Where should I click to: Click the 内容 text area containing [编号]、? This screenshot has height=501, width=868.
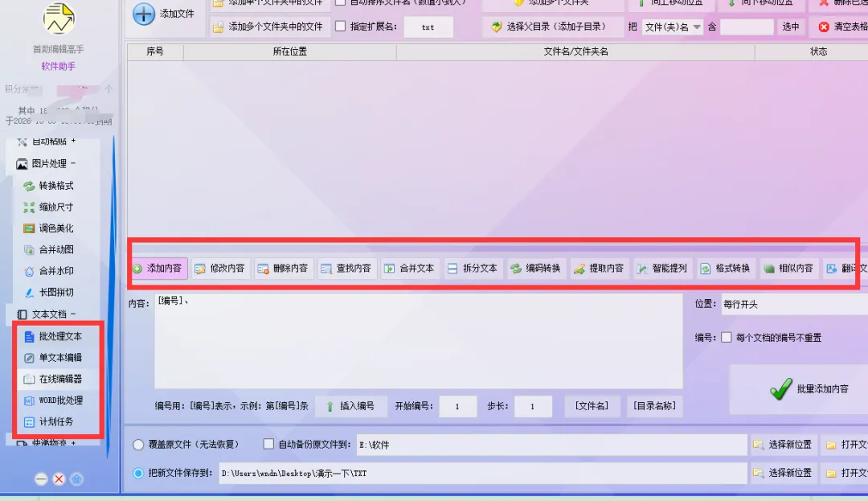pos(419,341)
